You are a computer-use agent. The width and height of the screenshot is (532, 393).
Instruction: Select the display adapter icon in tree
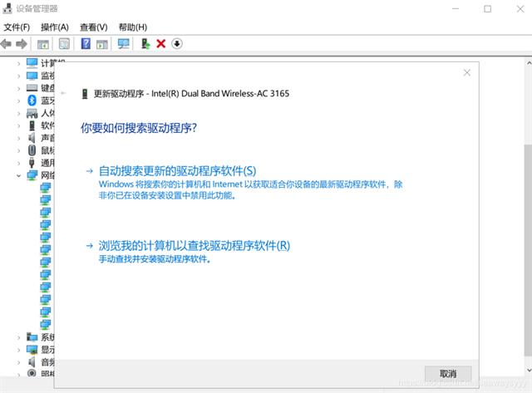(x=32, y=350)
